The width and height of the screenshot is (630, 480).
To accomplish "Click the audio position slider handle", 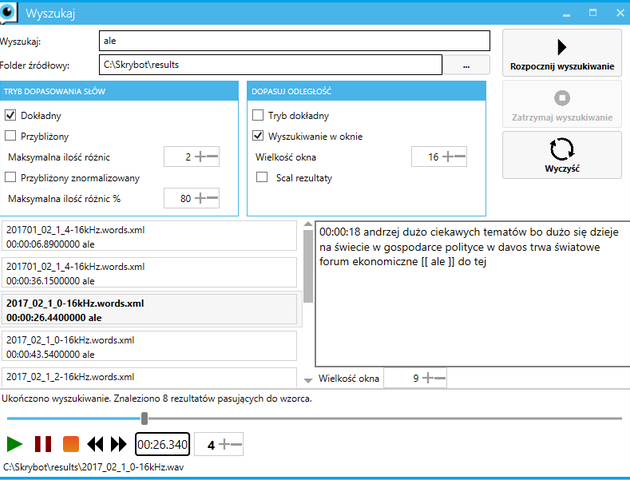I will (145, 418).
